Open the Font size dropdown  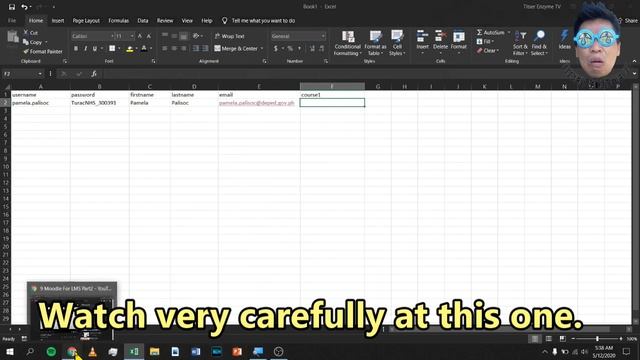132,36
